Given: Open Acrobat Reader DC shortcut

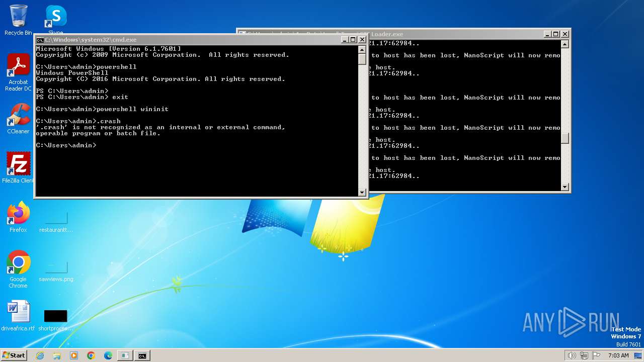Looking at the screenshot, I should click(18, 72).
